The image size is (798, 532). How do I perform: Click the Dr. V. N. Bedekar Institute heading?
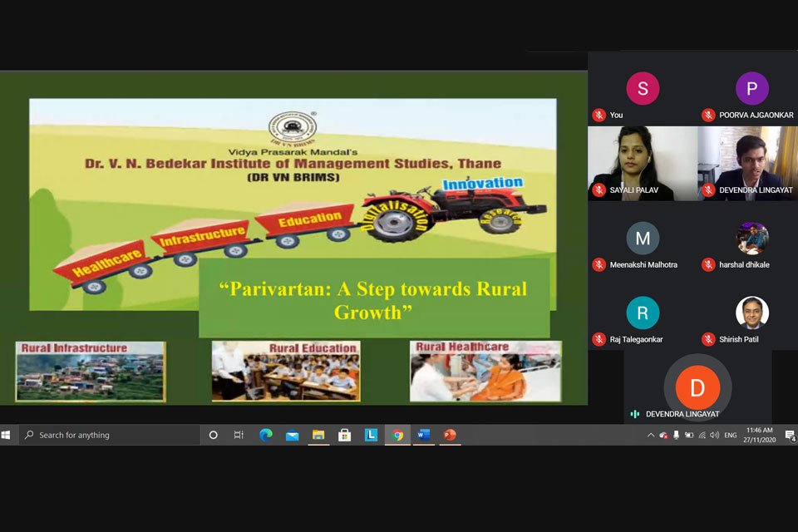(293, 164)
